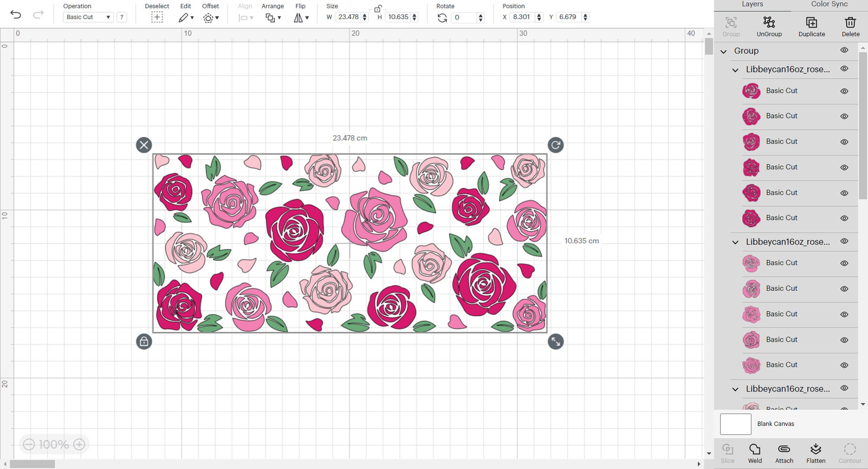
Task: Hide the top Group layer
Action: 844,50
